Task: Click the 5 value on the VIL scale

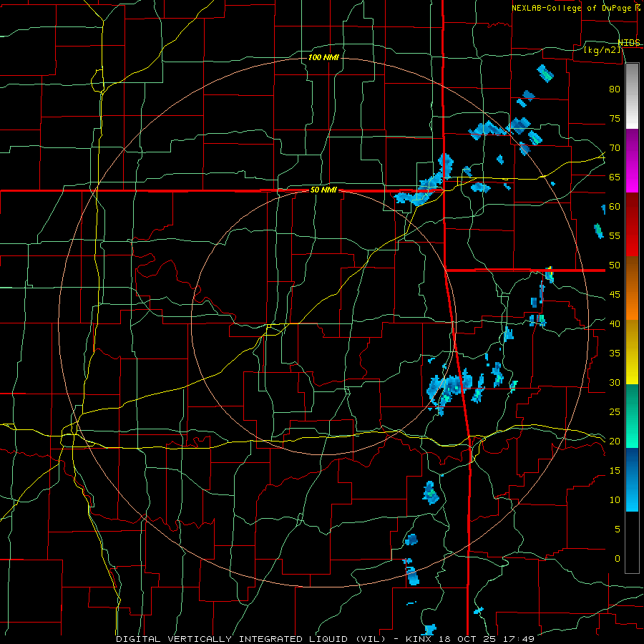Action: click(x=618, y=530)
